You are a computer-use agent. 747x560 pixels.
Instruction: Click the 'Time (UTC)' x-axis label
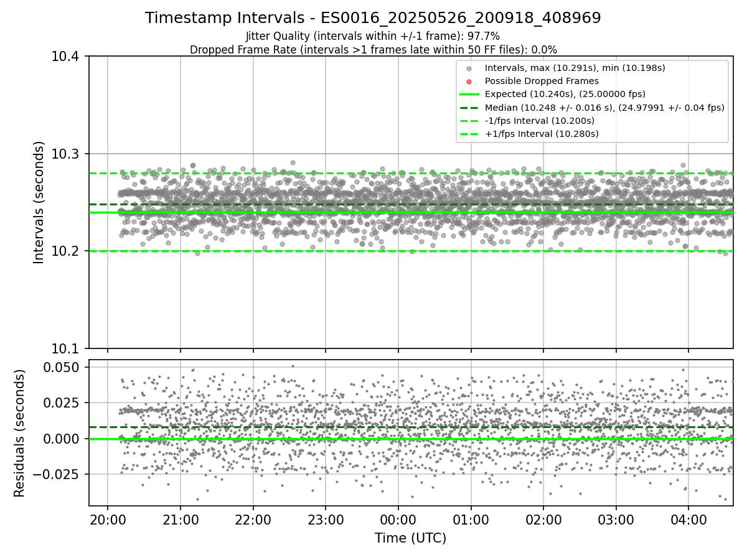pos(410,538)
